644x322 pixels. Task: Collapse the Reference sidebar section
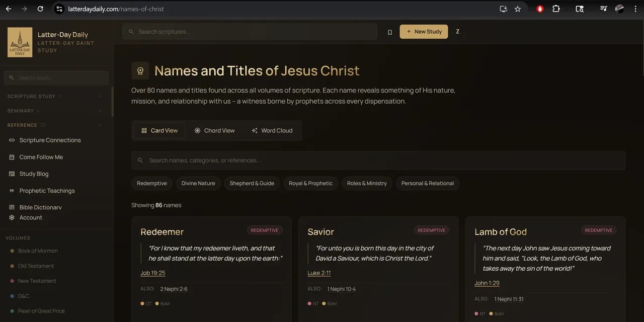(54, 125)
